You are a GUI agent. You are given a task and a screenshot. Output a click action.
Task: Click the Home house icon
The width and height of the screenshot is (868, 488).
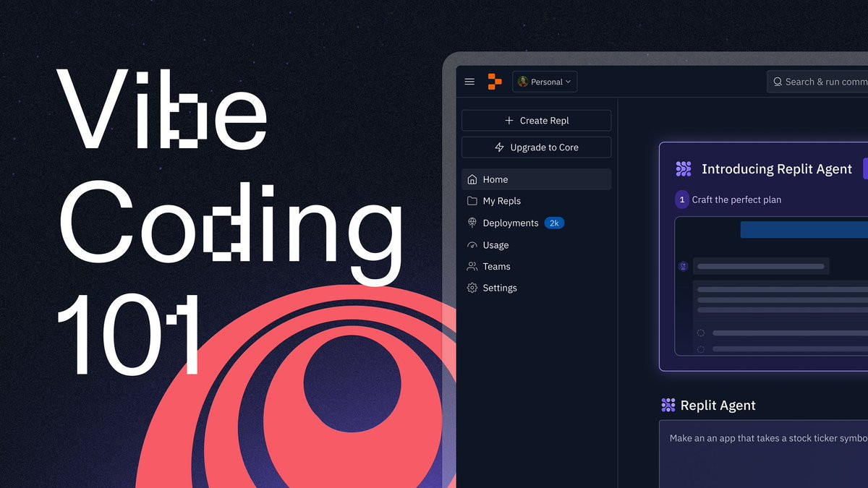tap(472, 179)
